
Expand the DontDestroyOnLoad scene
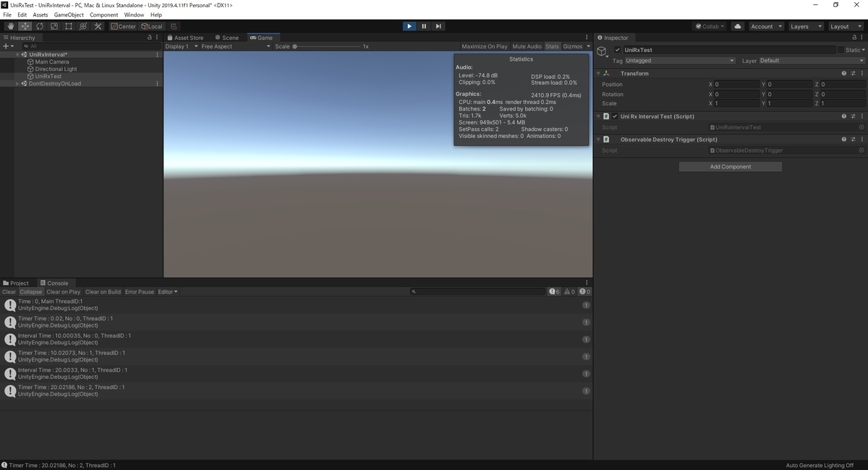click(x=17, y=83)
